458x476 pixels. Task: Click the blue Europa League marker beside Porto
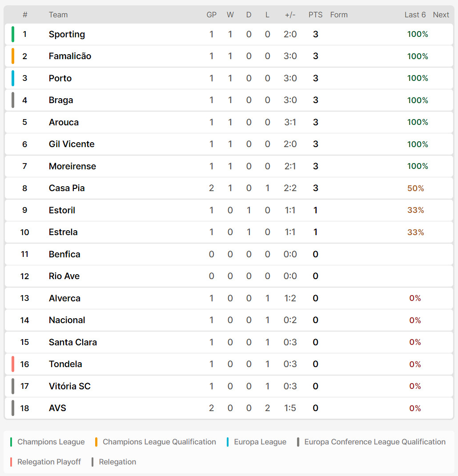point(13,78)
